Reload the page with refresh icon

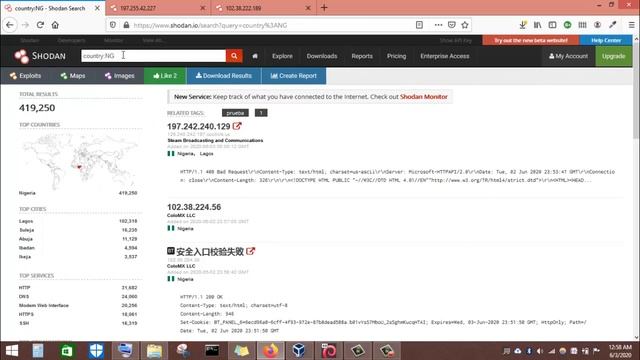(x=40, y=25)
